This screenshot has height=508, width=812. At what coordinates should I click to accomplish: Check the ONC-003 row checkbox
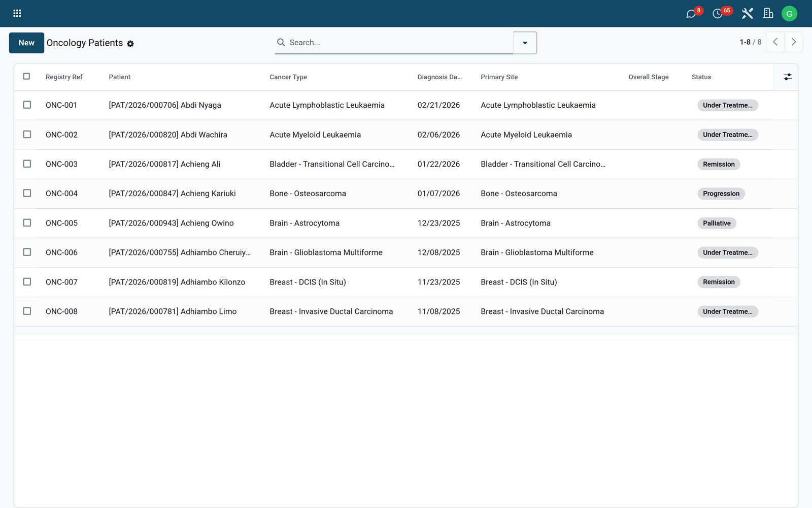point(27,164)
